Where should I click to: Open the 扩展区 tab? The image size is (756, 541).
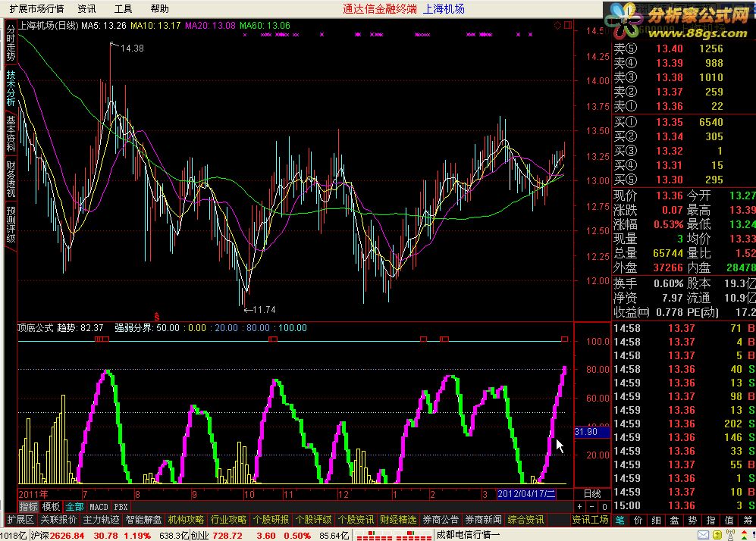(x=20, y=520)
